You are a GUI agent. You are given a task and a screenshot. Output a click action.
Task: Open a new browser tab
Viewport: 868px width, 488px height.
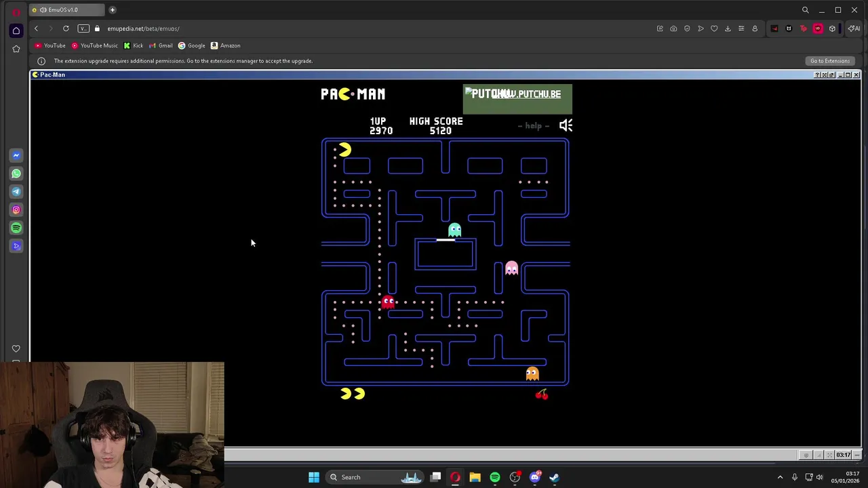tap(113, 10)
